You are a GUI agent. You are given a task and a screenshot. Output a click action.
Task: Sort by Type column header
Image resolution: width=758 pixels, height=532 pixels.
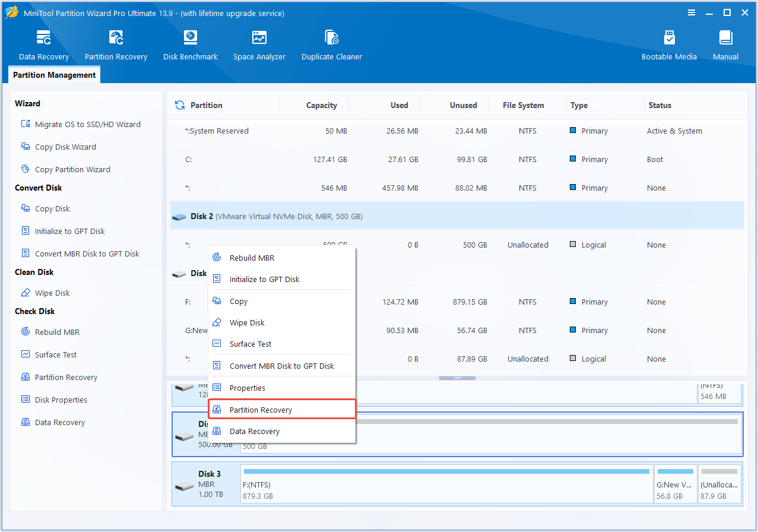[579, 105]
